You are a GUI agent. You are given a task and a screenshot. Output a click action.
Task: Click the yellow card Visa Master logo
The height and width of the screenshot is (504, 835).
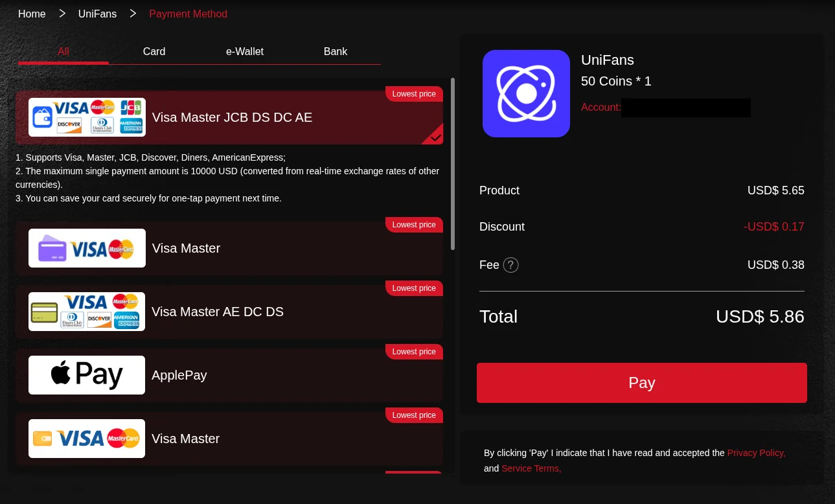(x=87, y=439)
